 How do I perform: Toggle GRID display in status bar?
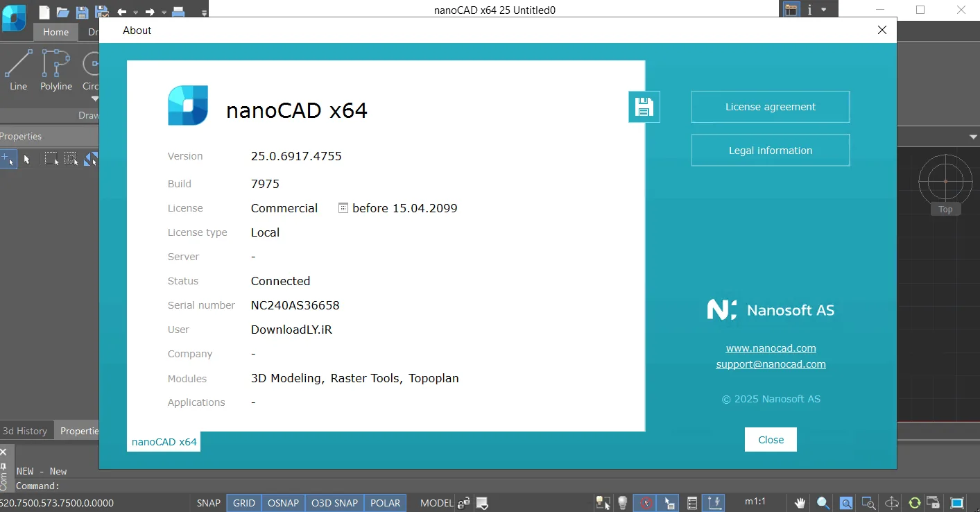click(x=244, y=503)
